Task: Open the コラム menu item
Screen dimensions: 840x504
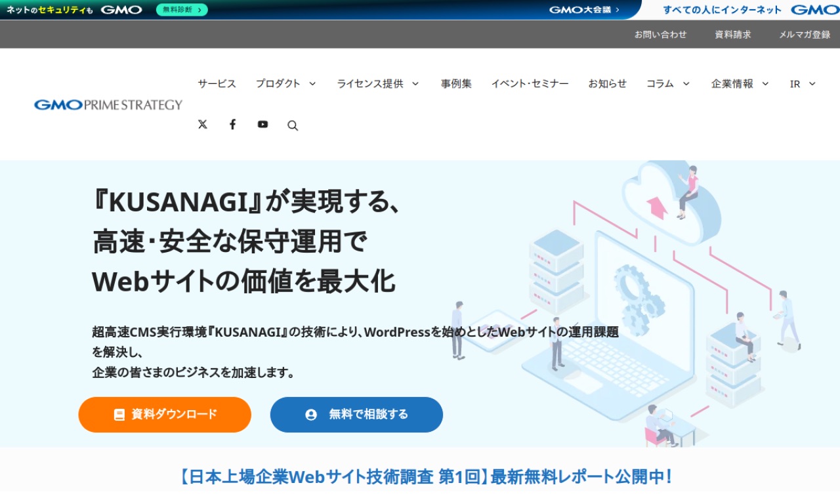Action: tap(660, 83)
